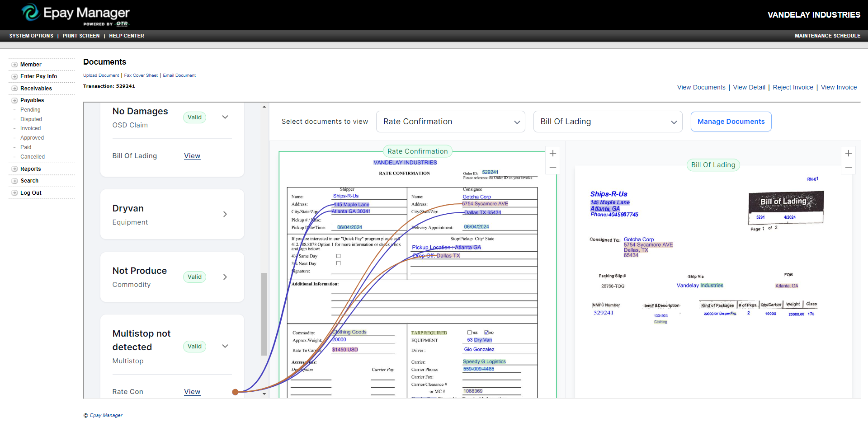Zoom in on Bill Of Lading document
Image resolution: width=868 pixels, height=427 pixels.
point(849,153)
